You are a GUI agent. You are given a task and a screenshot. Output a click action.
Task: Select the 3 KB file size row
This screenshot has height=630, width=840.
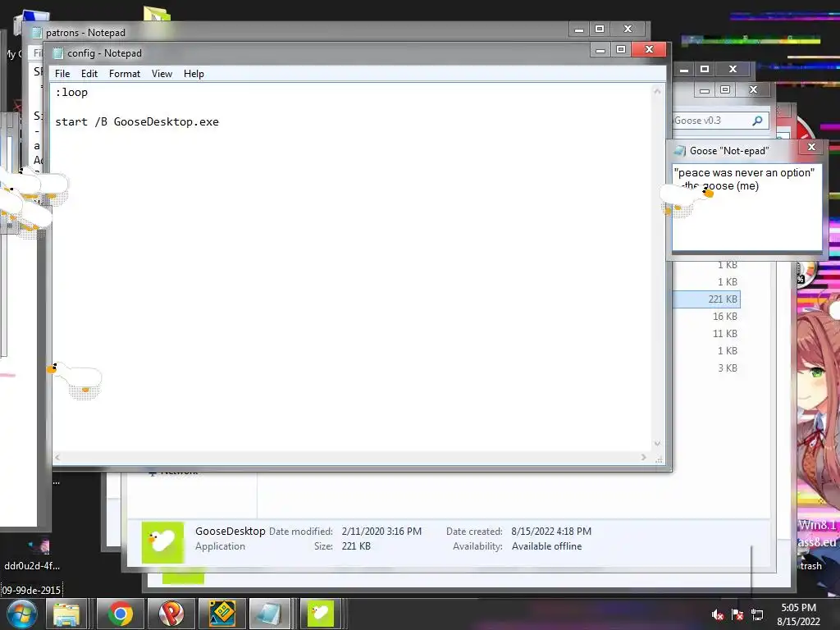[x=727, y=367]
